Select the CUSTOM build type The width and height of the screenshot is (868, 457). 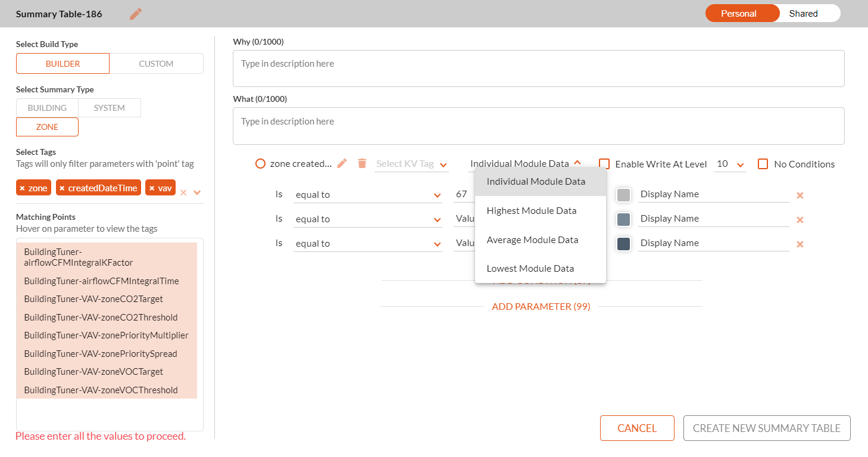pos(156,64)
